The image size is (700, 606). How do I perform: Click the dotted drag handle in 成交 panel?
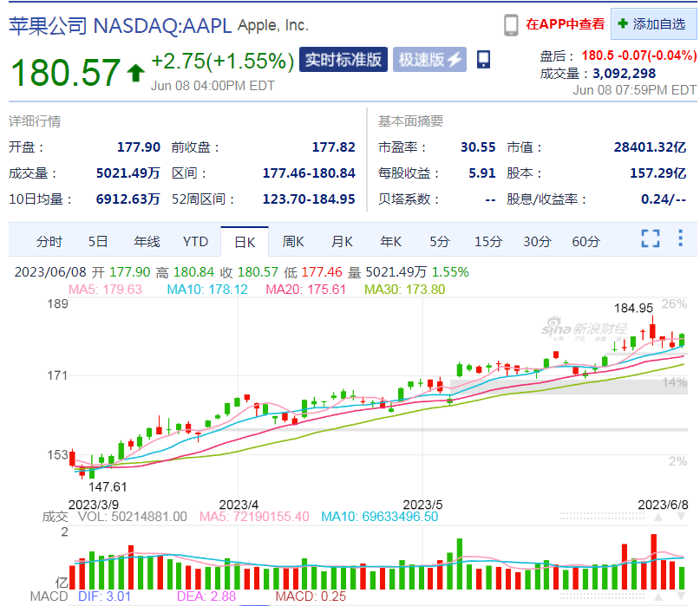[x=602, y=517]
